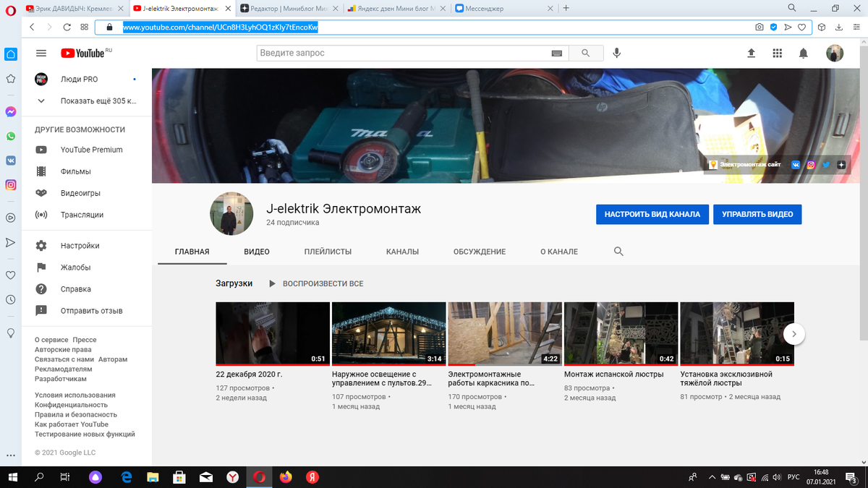Click the УПРАВЛЯТЬ ВИДЕО button
Image resolution: width=868 pixels, height=488 pixels.
coord(757,214)
